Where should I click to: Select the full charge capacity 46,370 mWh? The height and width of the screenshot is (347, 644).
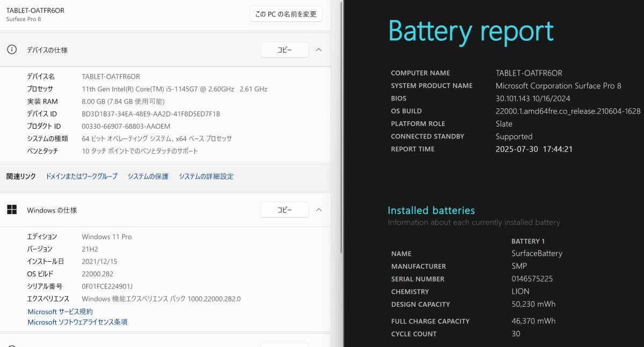click(533, 321)
